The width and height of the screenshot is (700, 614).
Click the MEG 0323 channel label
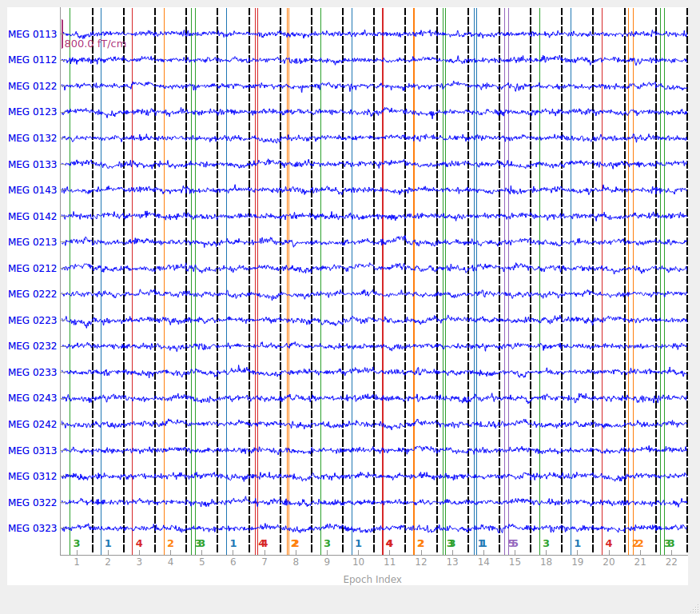pos(33,528)
